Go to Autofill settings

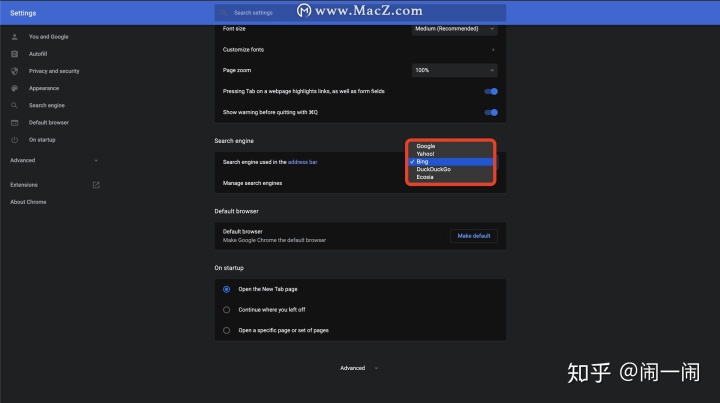[x=38, y=54]
